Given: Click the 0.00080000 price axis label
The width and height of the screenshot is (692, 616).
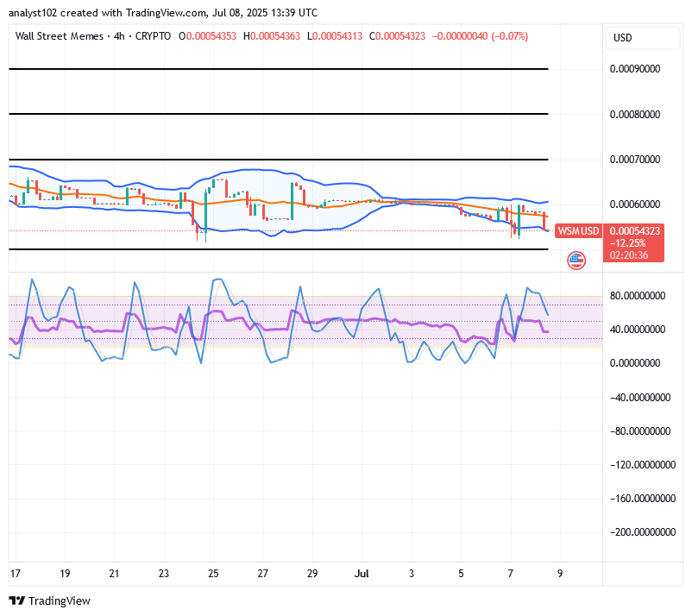Looking at the screenshot, I should (x=635, y=114).
